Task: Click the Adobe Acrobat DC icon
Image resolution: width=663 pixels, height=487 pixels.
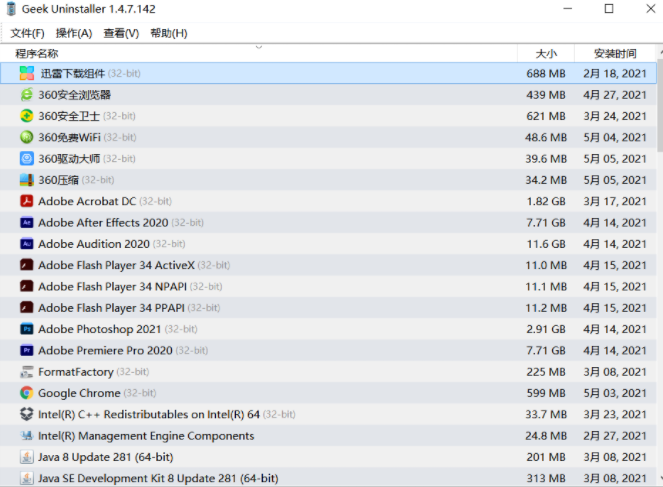Action: [x=27, y=201]
